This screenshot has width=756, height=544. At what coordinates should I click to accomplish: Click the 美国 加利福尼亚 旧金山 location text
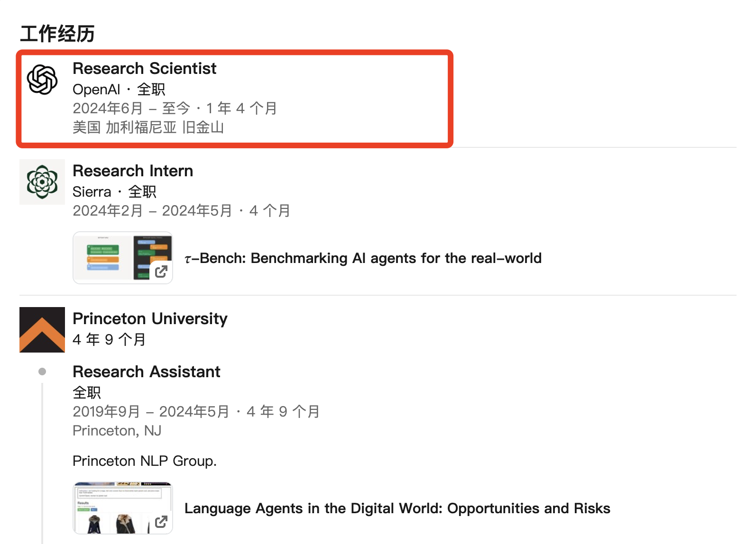point(148,127)
